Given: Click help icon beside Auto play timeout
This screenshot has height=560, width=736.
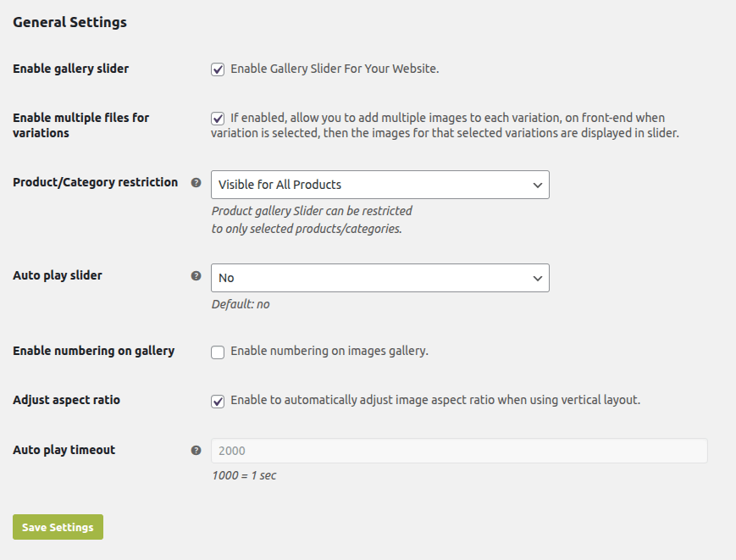Looking at the screenshot, I should (x=196, y=451).
